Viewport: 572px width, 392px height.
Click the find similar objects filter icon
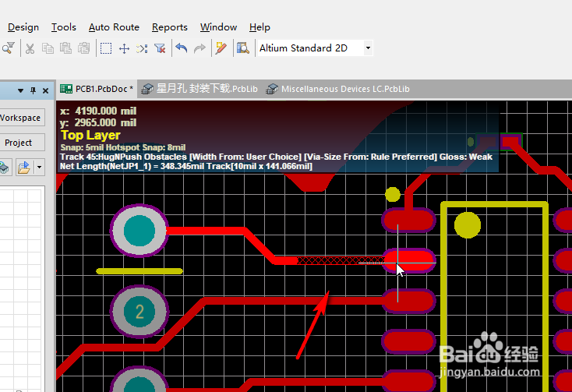pyautogui.click(x=8, y=48)
